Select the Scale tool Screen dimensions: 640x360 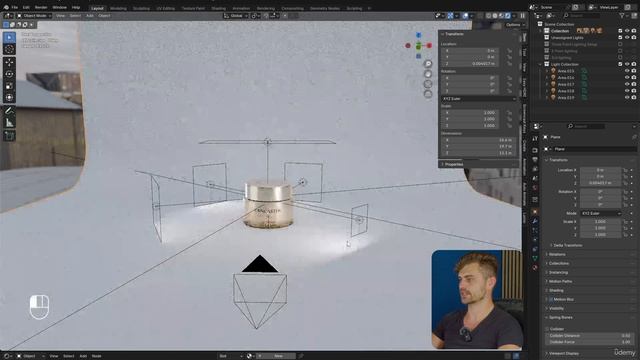click(x=9, y=86)
